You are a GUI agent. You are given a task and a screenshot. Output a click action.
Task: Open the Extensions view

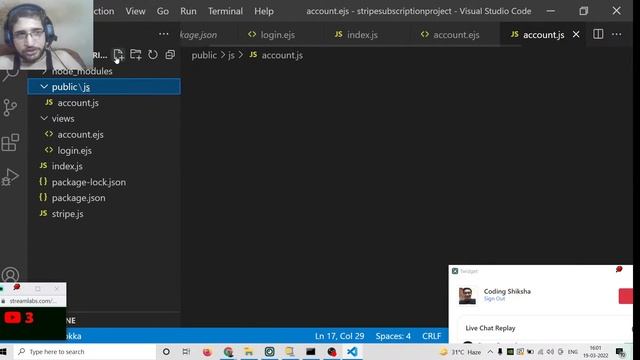click(x=10, y=142)
